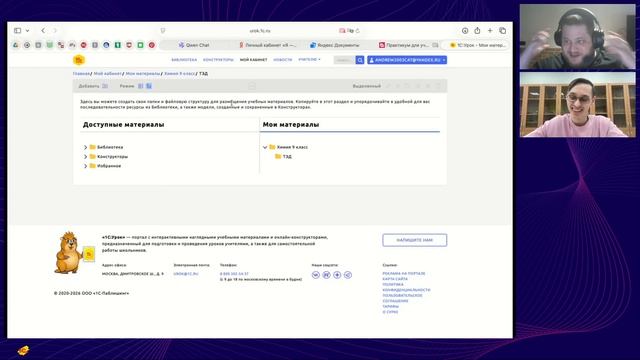Open the БИБЛИОТЕКА navigation item
The height and width of the screenshot is (360, 640).
click(184, 60)
